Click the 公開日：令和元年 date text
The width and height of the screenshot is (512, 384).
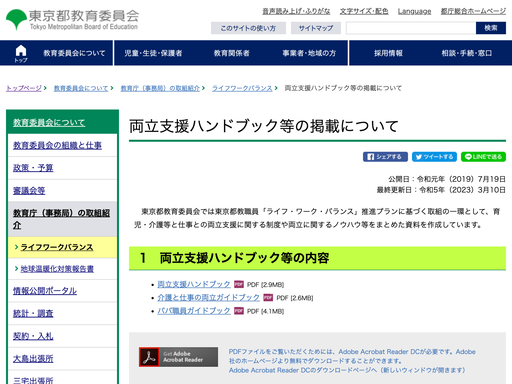(447, 179)
